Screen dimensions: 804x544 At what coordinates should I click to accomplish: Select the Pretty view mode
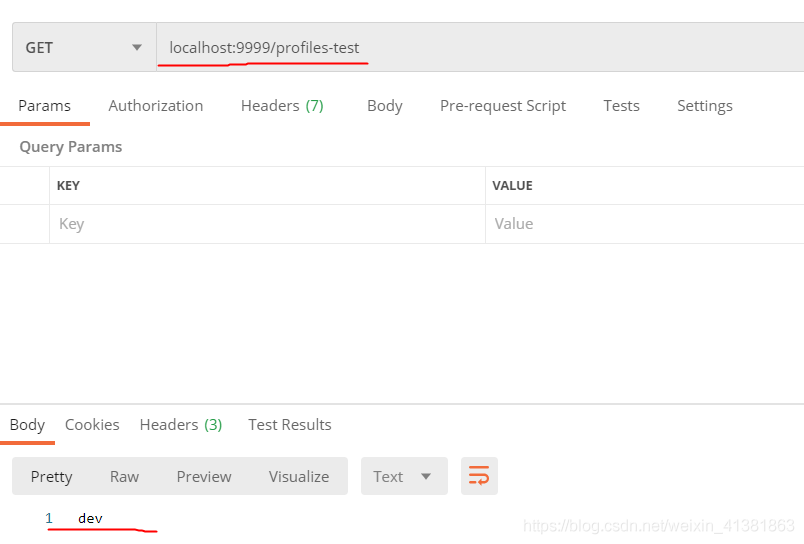tap(51, 477)
